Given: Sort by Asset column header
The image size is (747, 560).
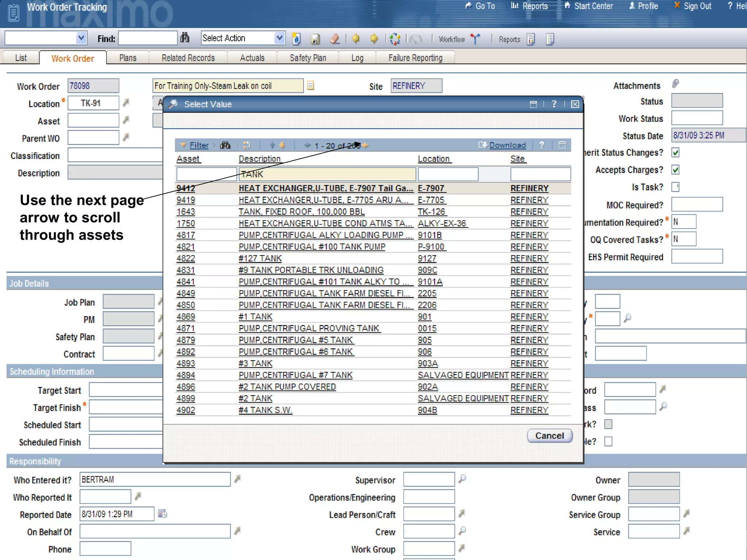Looking at the screenshot, I should (188, 159).
